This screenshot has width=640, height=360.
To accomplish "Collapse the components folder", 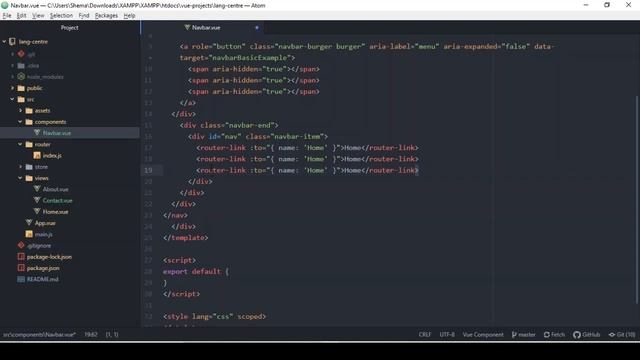I will [20, 122].
